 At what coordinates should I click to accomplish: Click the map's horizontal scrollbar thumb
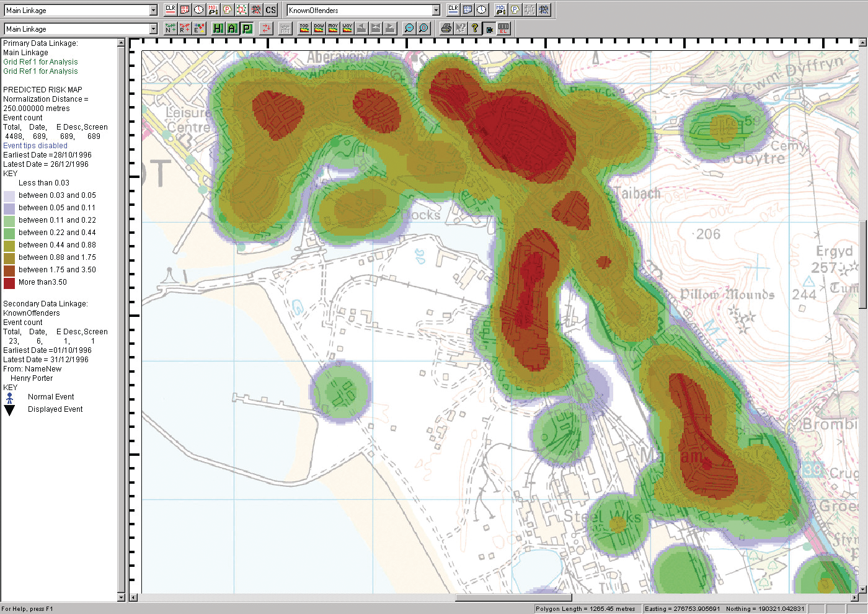point(513,598)
